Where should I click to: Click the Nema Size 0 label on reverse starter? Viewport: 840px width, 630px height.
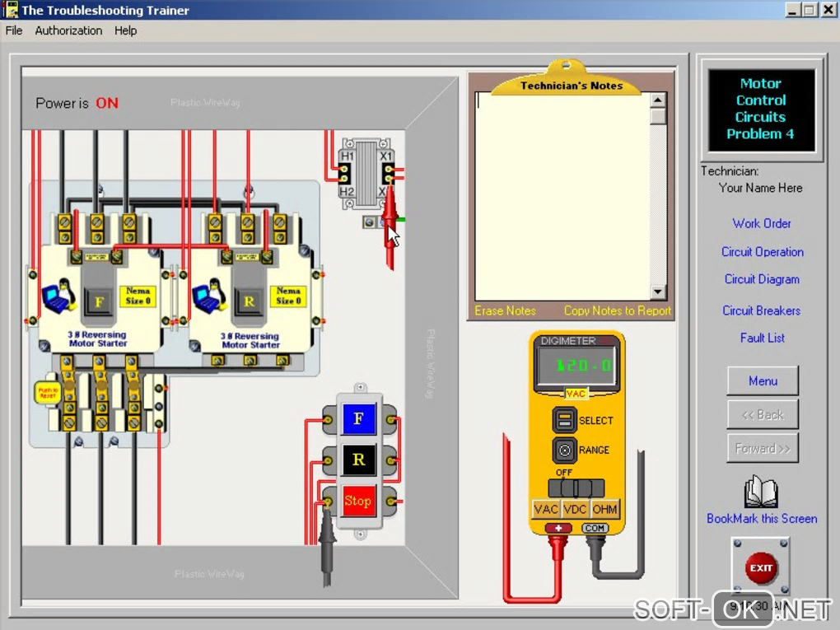(288, 296)
